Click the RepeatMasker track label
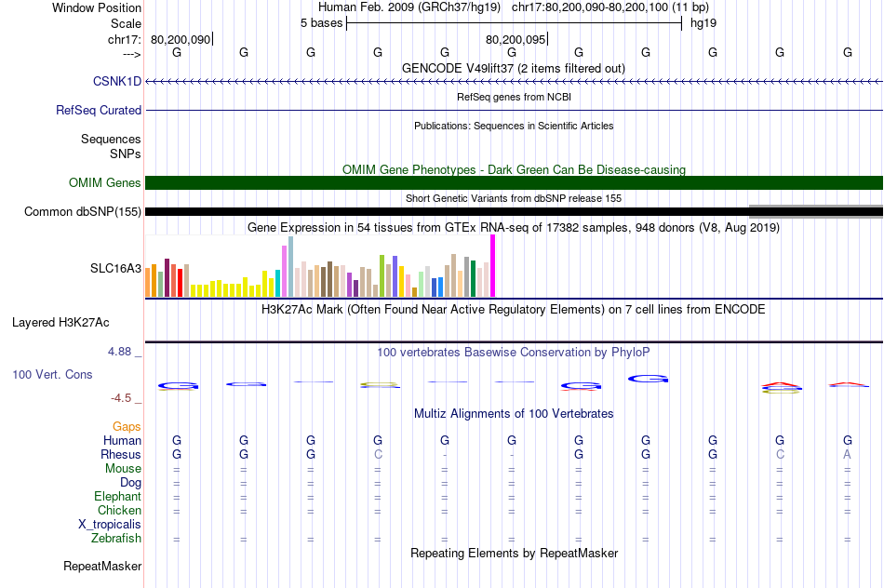884x588 pixels. (102, 566)
